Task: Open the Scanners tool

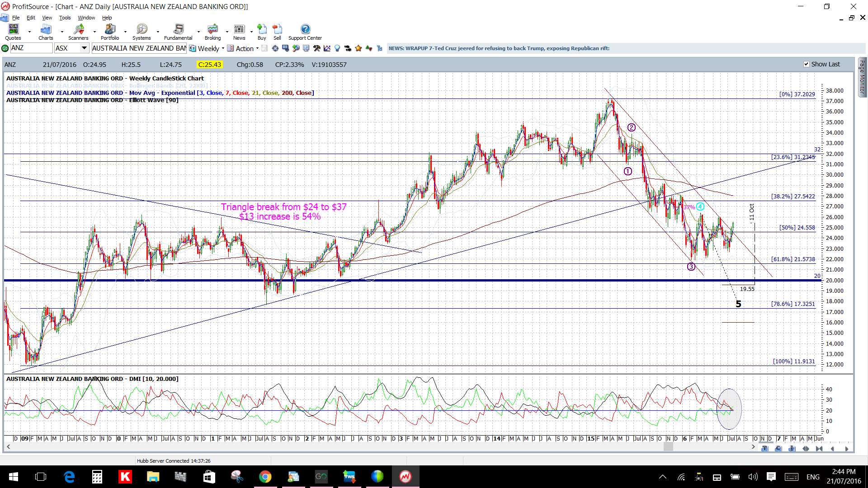Action: tap(78, 32)
